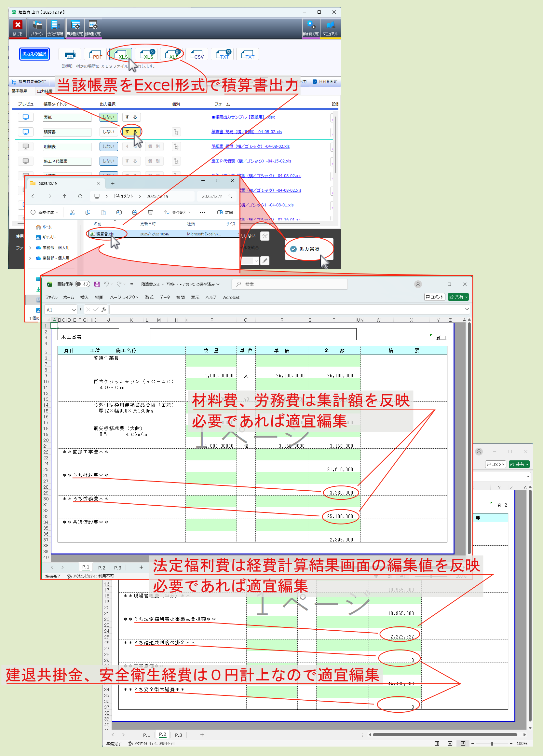The height and width of the screenshot is (756, 543).
Task: Choose the CSV output format icon
Action: coord(197,54)
